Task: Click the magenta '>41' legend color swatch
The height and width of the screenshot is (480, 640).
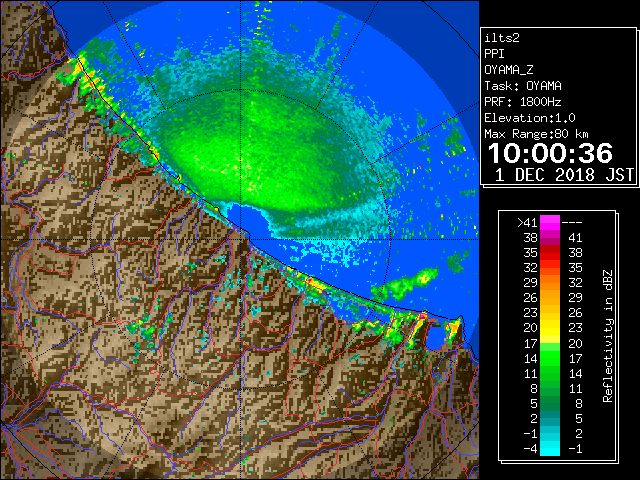Action: [550, 222]
